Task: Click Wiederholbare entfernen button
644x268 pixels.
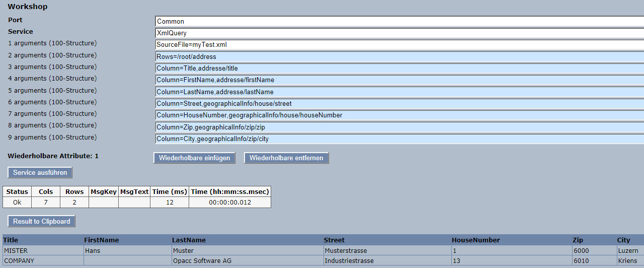Action: click(287, 158)
